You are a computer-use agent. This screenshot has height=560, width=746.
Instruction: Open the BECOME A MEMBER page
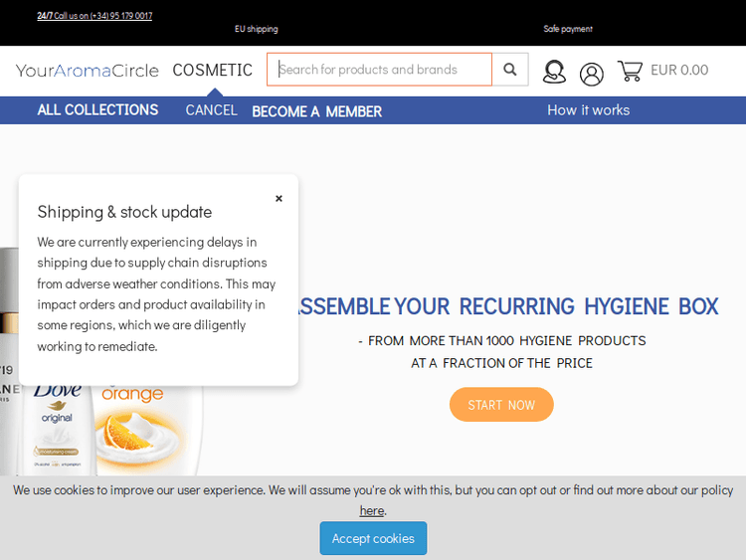point(316,111)
